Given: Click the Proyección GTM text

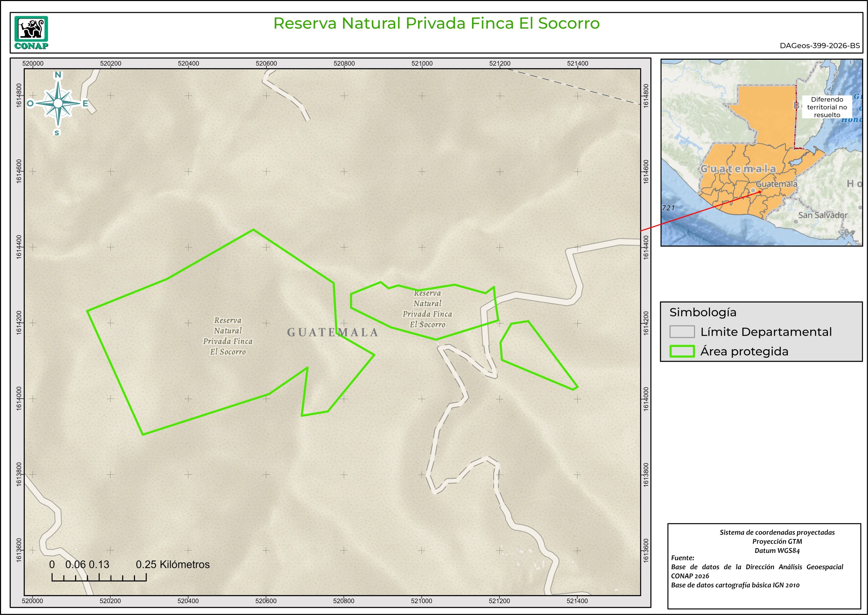Looking at the screenshot, I should [x=777, y=541].
